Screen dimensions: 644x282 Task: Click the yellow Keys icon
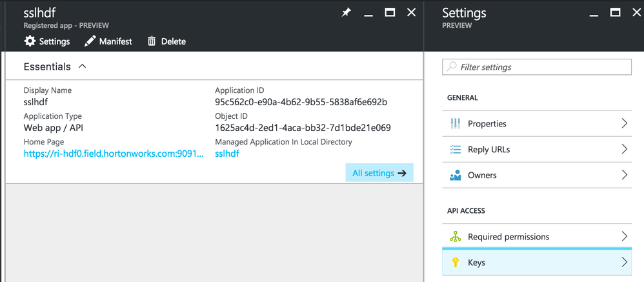click(x=455, y=263)
